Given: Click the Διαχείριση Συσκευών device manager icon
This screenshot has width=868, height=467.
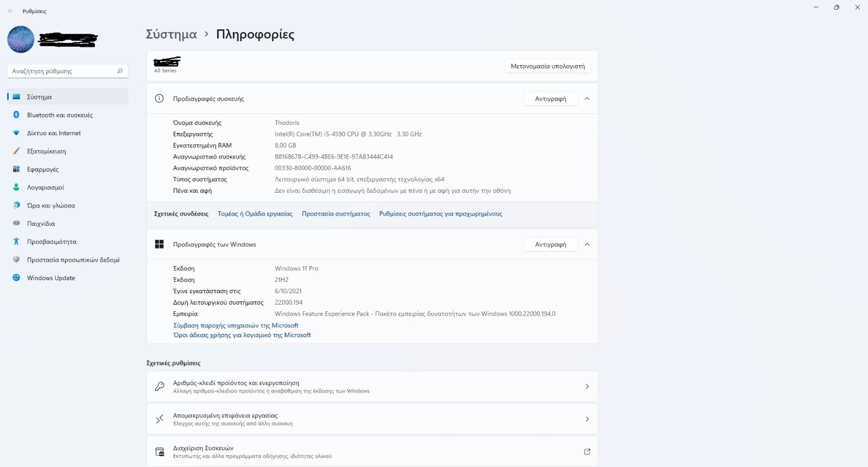Looking at the screenshot, I should [x=159, y=451].
